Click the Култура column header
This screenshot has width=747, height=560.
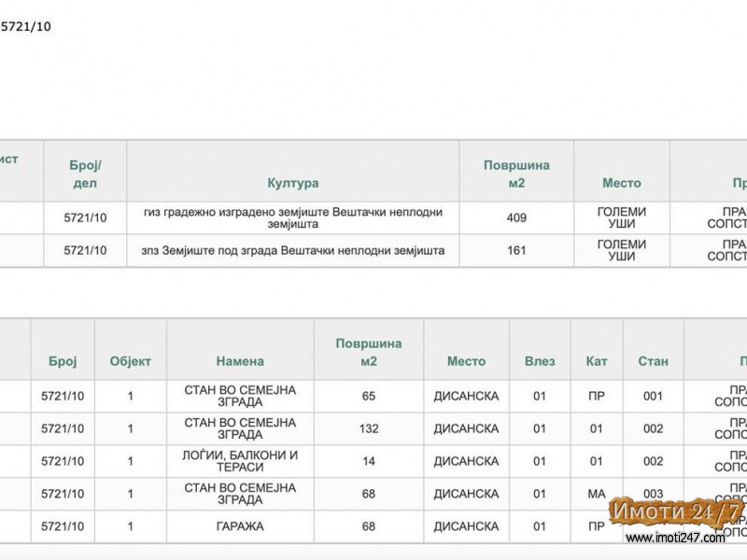coord(292,183)
